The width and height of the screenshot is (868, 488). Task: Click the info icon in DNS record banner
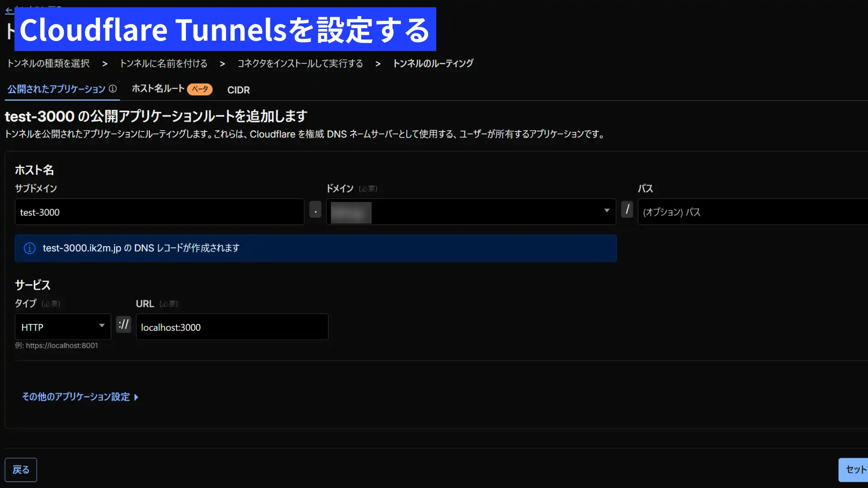coord(30,248)
